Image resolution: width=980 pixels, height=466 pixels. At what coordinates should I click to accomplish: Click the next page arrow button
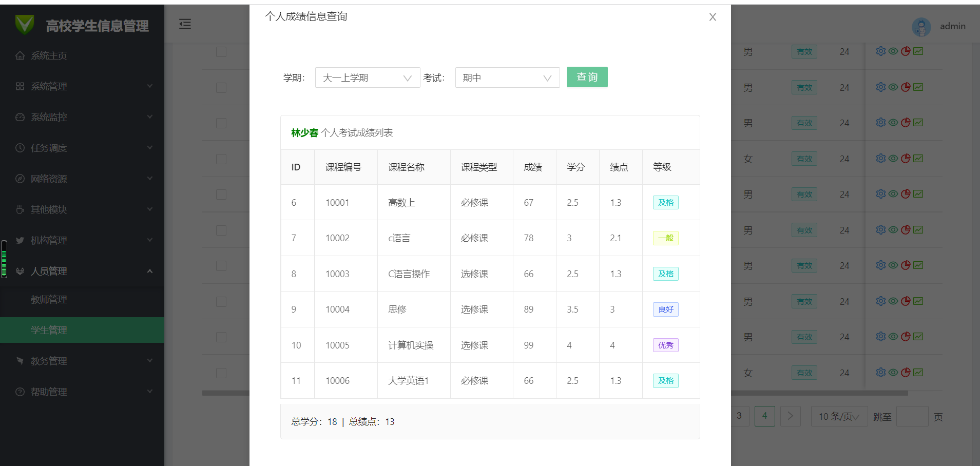(791, 416)
